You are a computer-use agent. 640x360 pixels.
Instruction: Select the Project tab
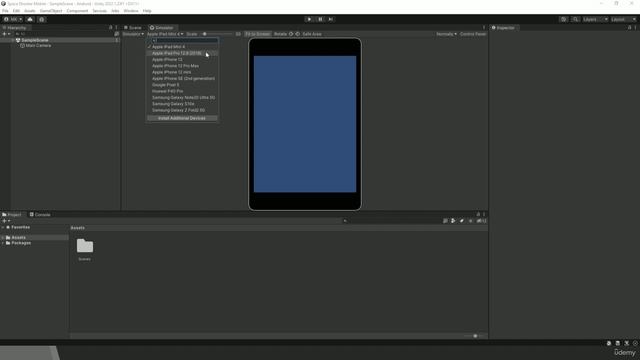pos(12,214)
